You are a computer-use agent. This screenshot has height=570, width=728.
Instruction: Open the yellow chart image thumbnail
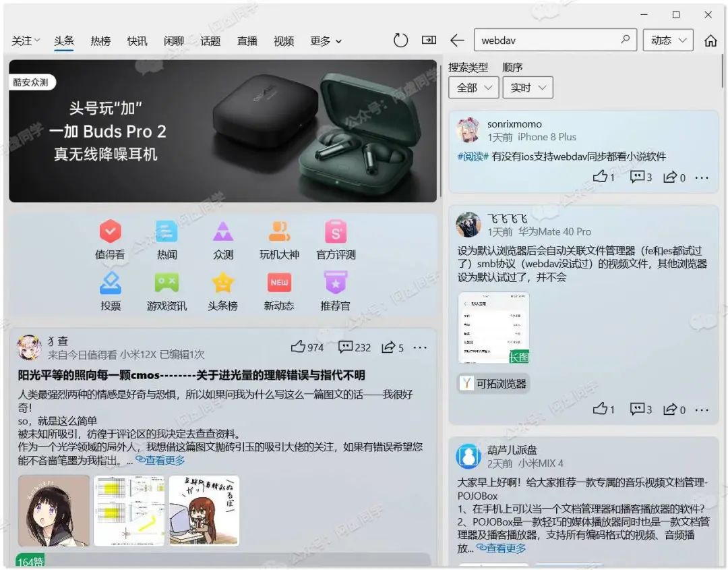(x=129, y=511)
